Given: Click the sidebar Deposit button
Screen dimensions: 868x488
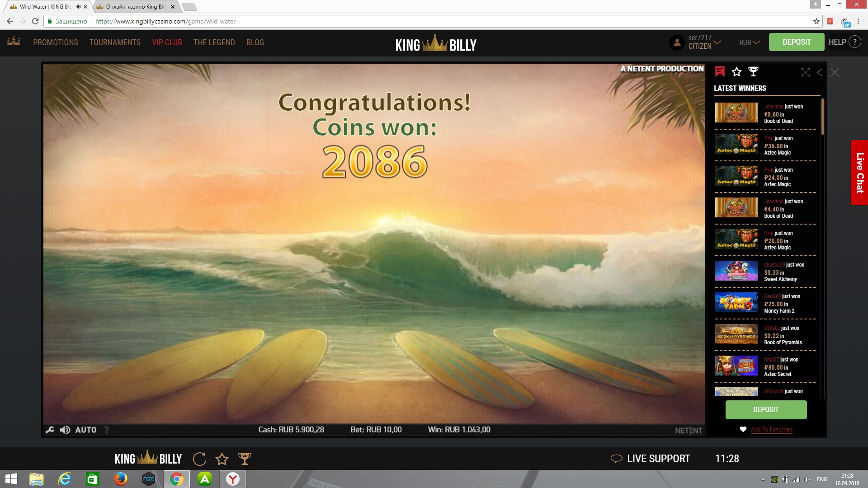Looking at the screenshot, I should pyautogui.click(x=766, y=409).
